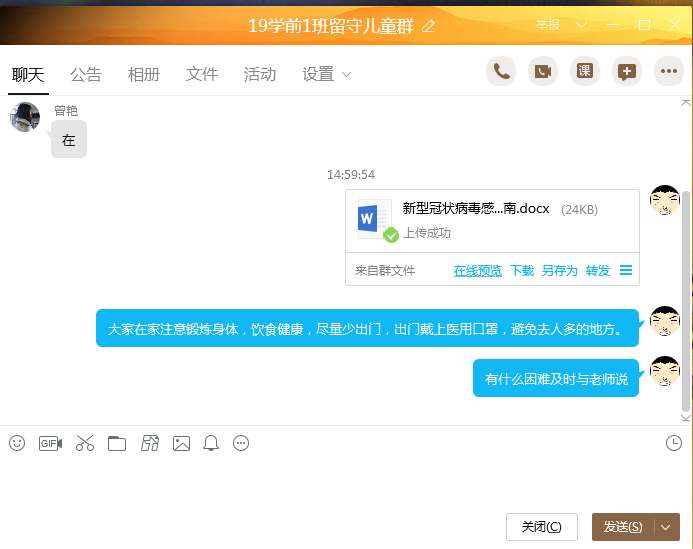Open the 文件 tab

pos(202,74)
